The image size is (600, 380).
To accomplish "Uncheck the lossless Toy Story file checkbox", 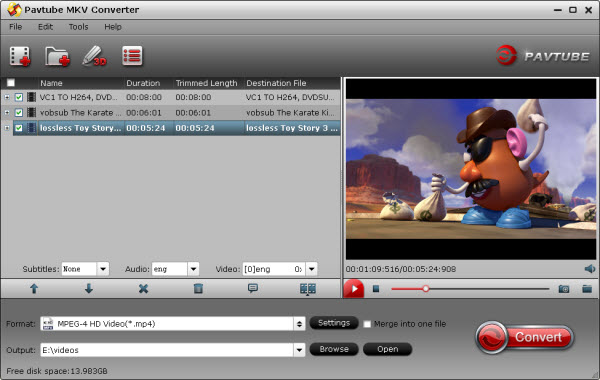I will [x=19, y=128].
